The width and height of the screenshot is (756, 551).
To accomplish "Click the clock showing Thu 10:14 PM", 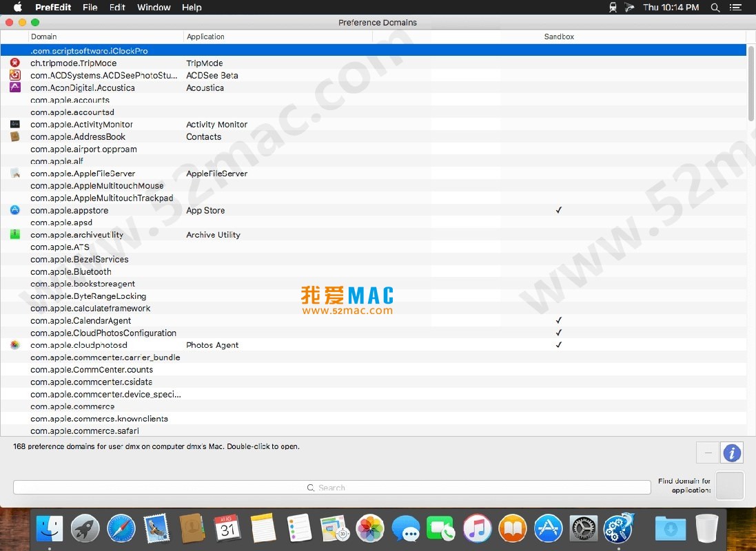I will coord(671,7).
